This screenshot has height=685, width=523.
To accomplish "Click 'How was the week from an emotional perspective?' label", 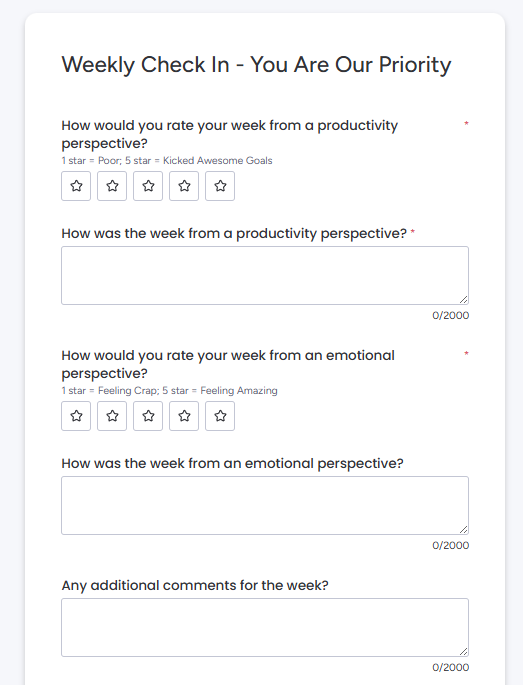I will (x=232, y=464).
